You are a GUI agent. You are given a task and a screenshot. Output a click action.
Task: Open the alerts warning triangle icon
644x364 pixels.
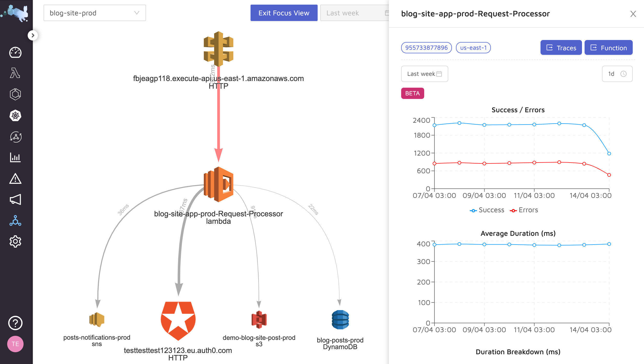[15, 179]
